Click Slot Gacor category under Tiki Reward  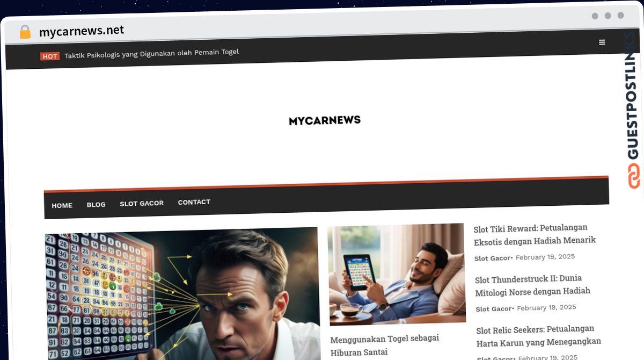point(492,258)
